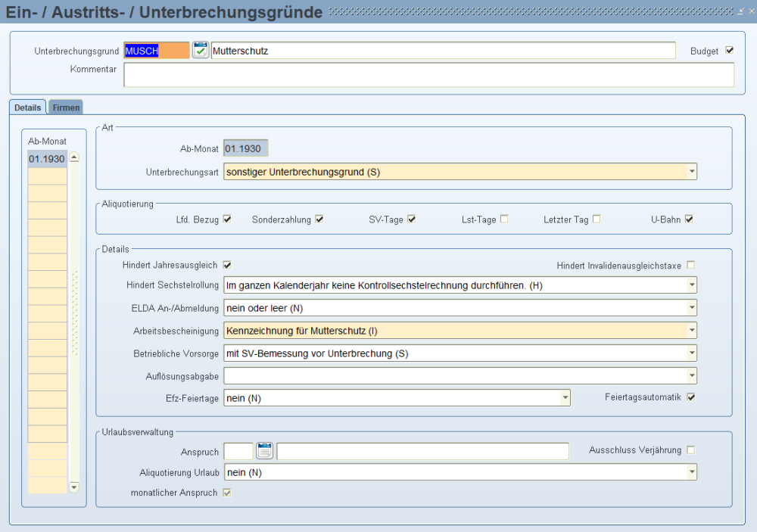The height and width of the screenshot is (532, 757).
Task: Toggle the SV-Tage checkbox
Action: [411, 219]
